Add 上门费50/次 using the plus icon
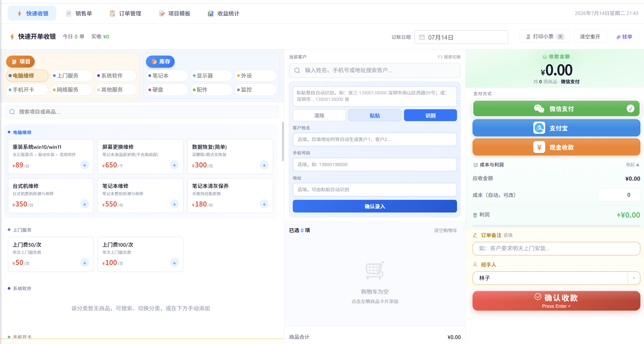Screen dimensions: 644x344 click(85, 263)
